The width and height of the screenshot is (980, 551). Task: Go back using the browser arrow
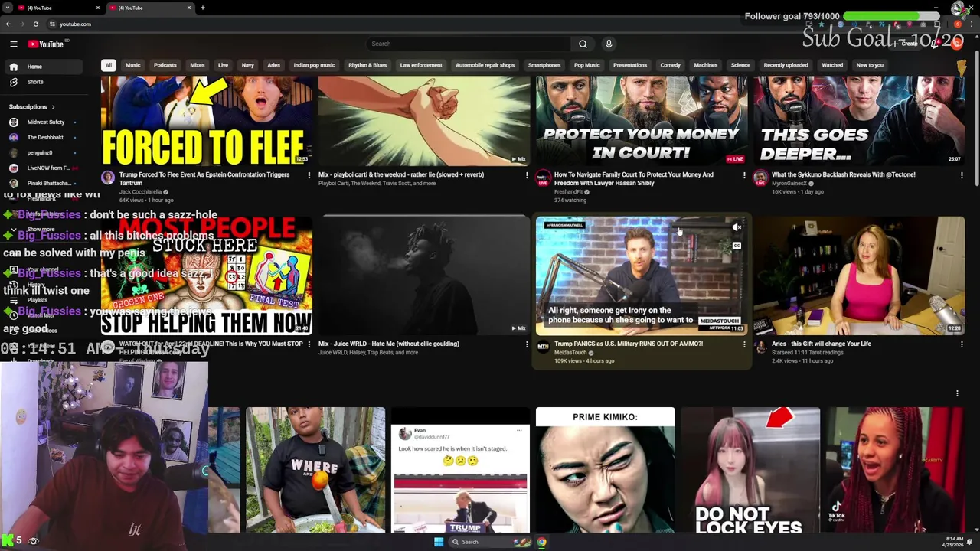click(8, 24)
